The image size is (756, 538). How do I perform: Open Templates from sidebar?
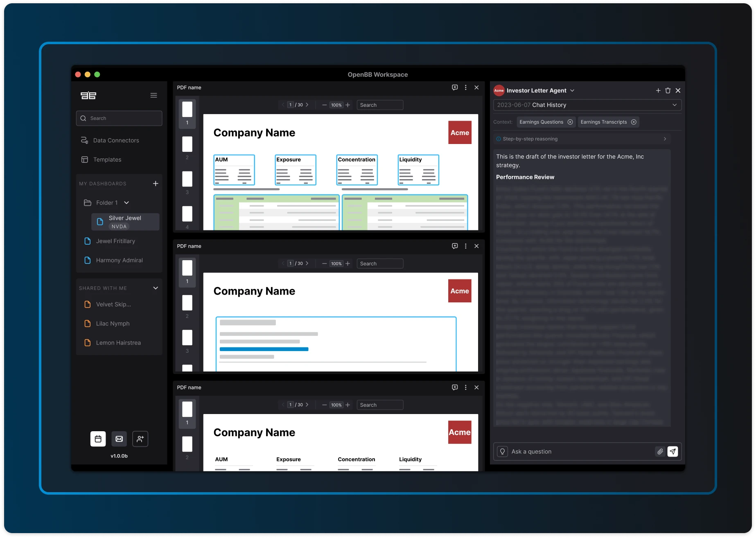tap(107, 160)
